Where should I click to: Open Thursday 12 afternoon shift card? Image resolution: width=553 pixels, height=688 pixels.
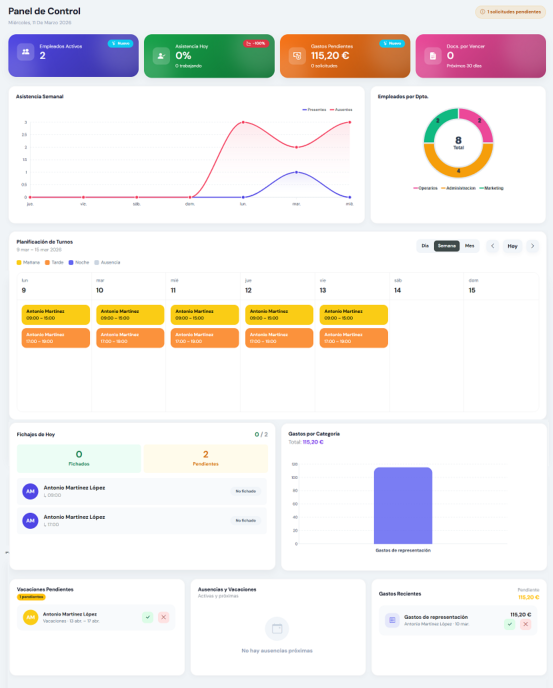pos(279,338)
